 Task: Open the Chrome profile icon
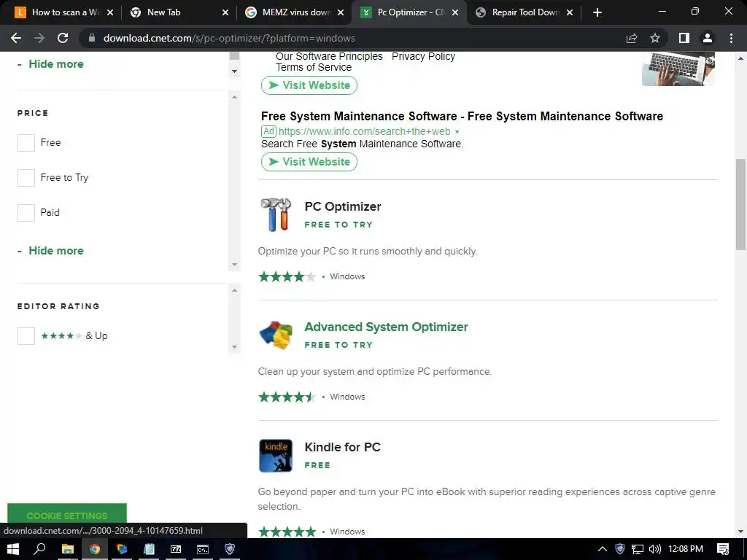(708, 38)
